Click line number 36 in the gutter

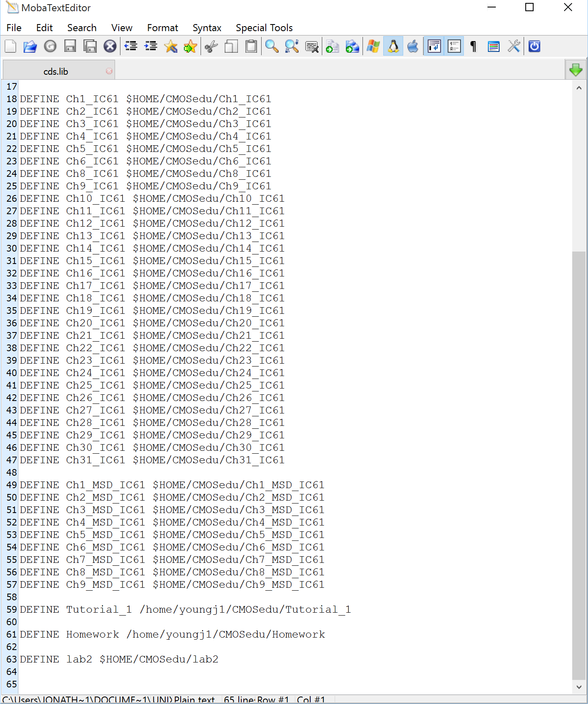point(12,323)
